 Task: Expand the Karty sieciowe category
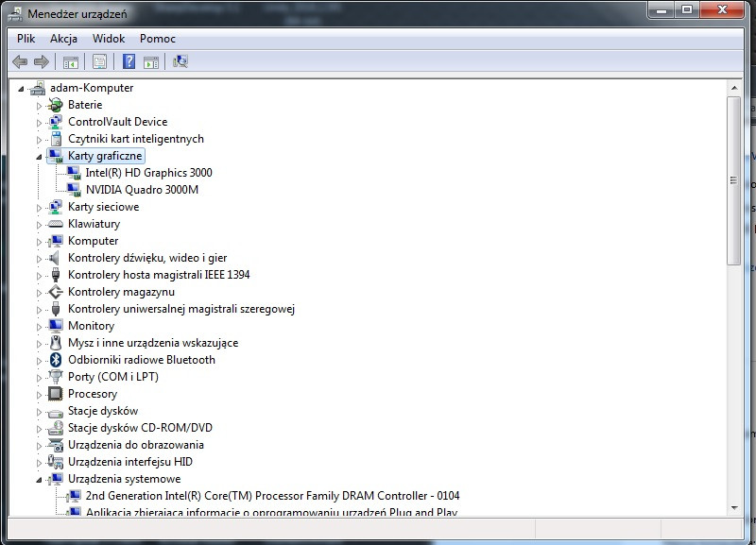[38, 206]
